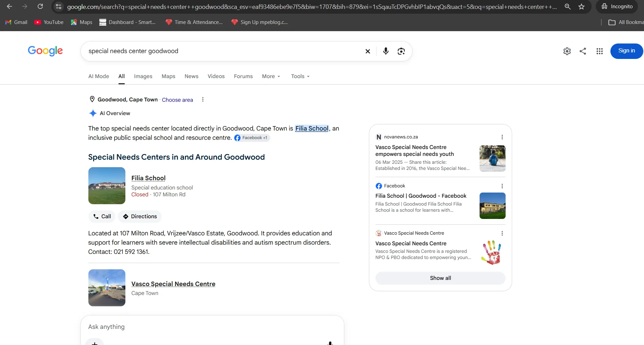Image resolution: width=644 pixels, height=345 pixels.
Task: Switch to the Forums tab
Action: click(243, 76)
